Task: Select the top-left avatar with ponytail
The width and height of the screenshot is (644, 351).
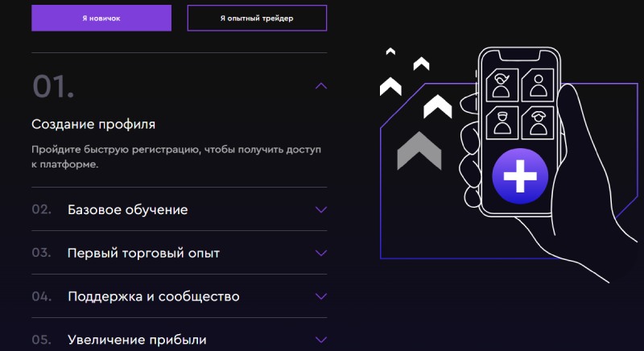Action: (x=502, y=85)
